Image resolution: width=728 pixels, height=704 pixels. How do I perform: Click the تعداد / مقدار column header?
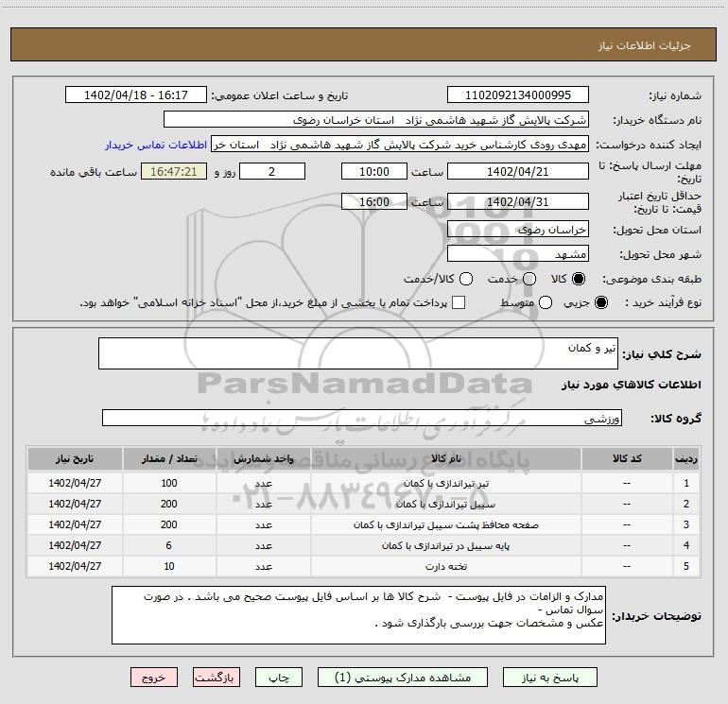coord(169,459)
